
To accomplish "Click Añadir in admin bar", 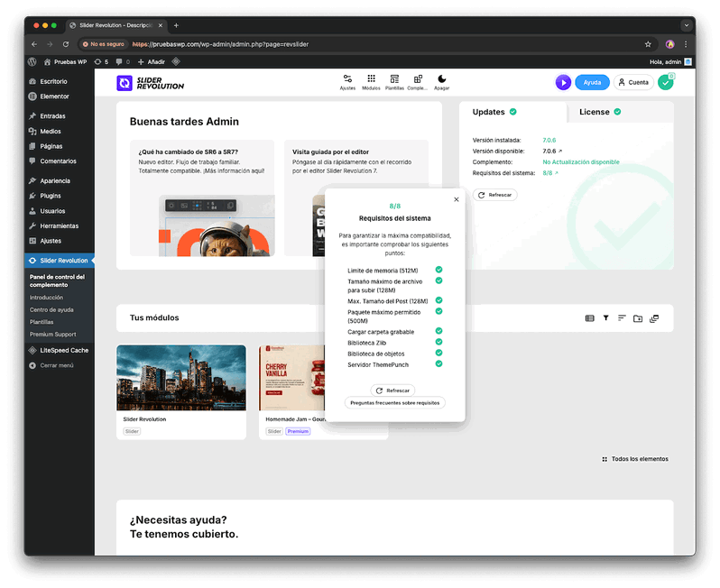I will (152, 61).
